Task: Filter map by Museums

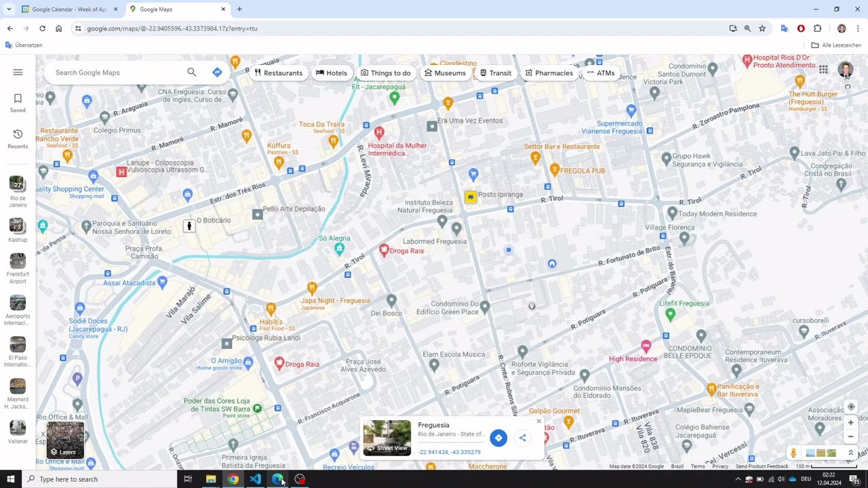Action: (445, 73)
